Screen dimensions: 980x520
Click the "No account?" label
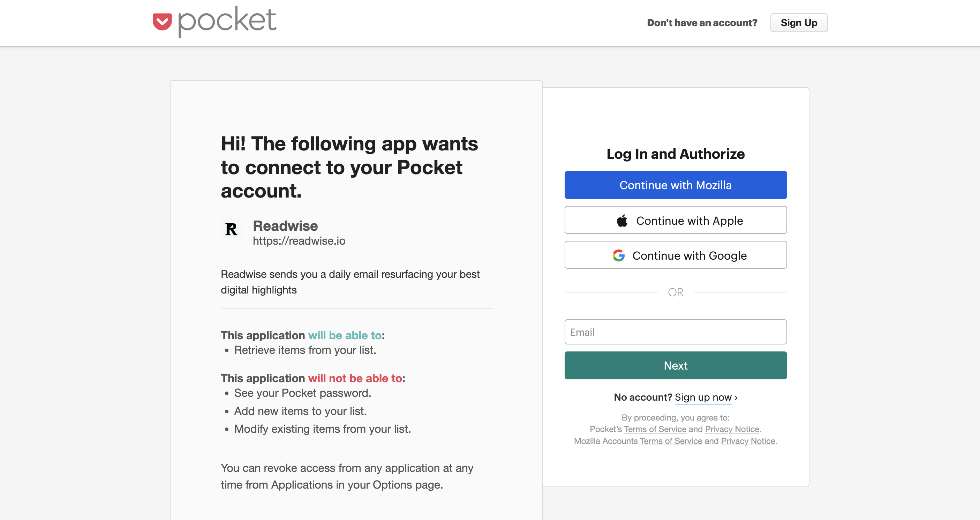[643, 398]
